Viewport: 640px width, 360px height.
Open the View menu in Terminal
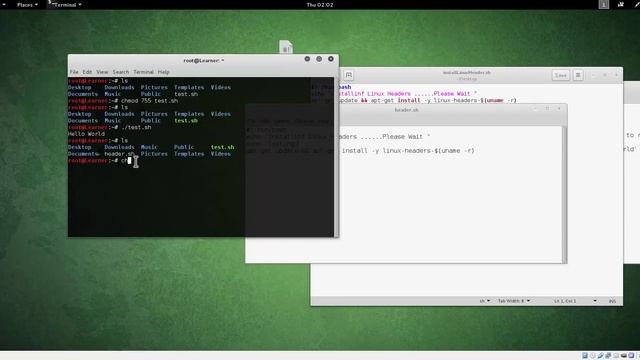[102, 72]
